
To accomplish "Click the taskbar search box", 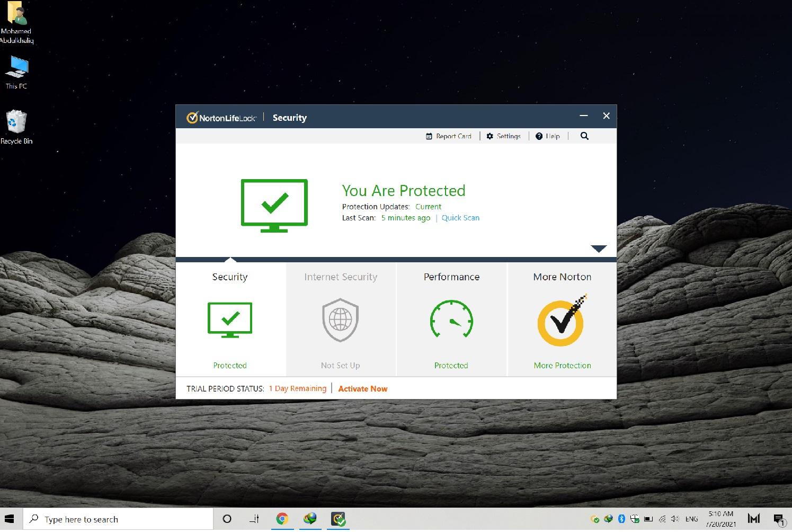I will (118, 519).
